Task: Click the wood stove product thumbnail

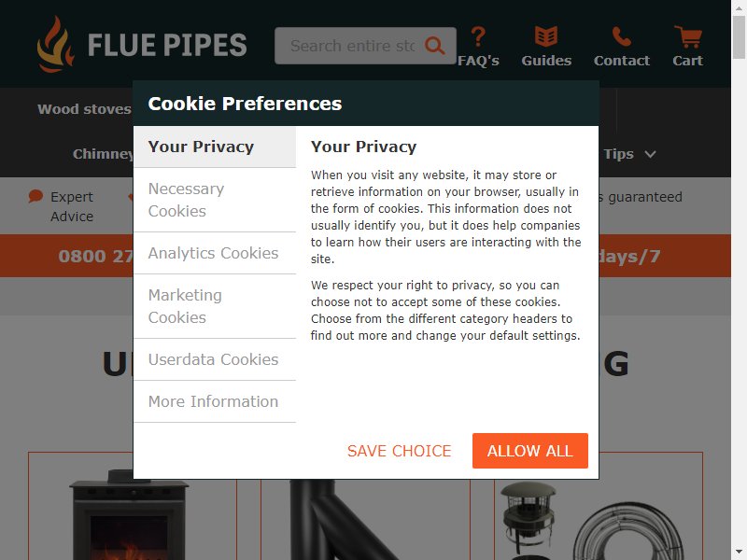Action: (129, 514)
